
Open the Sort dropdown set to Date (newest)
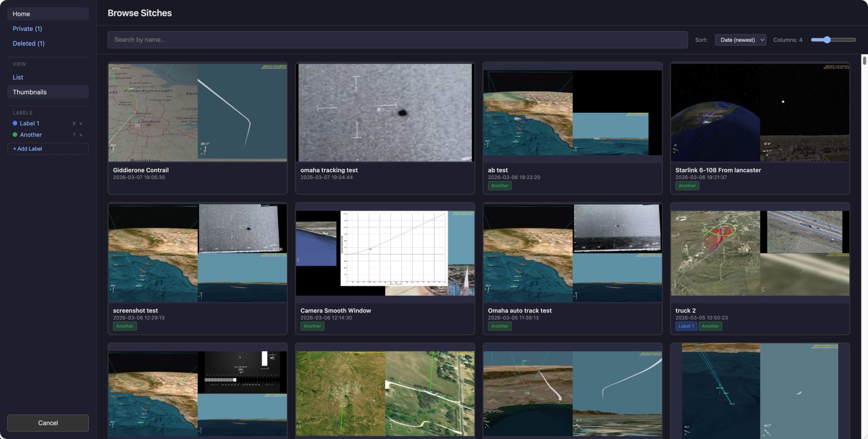click(x=740, y=40)
